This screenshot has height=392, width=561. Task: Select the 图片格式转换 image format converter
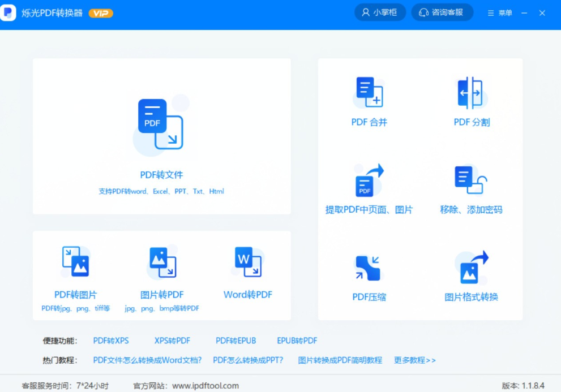tap(473, 277)
